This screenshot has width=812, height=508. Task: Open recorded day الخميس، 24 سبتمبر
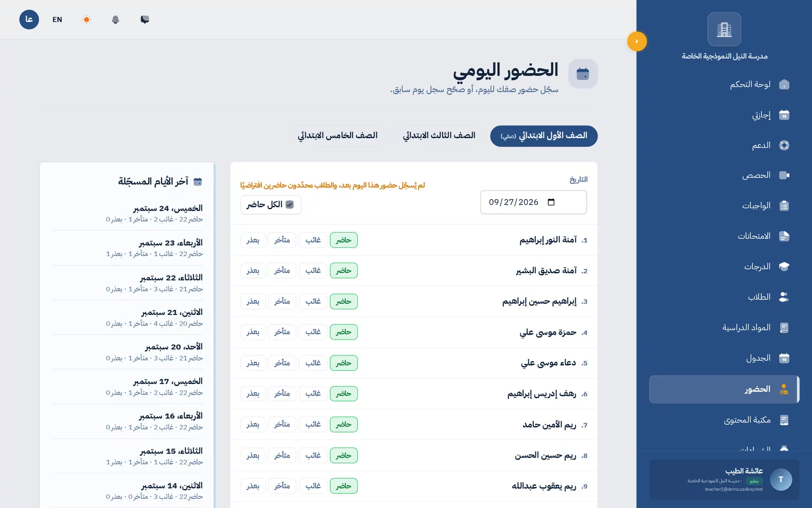[127, 213]
